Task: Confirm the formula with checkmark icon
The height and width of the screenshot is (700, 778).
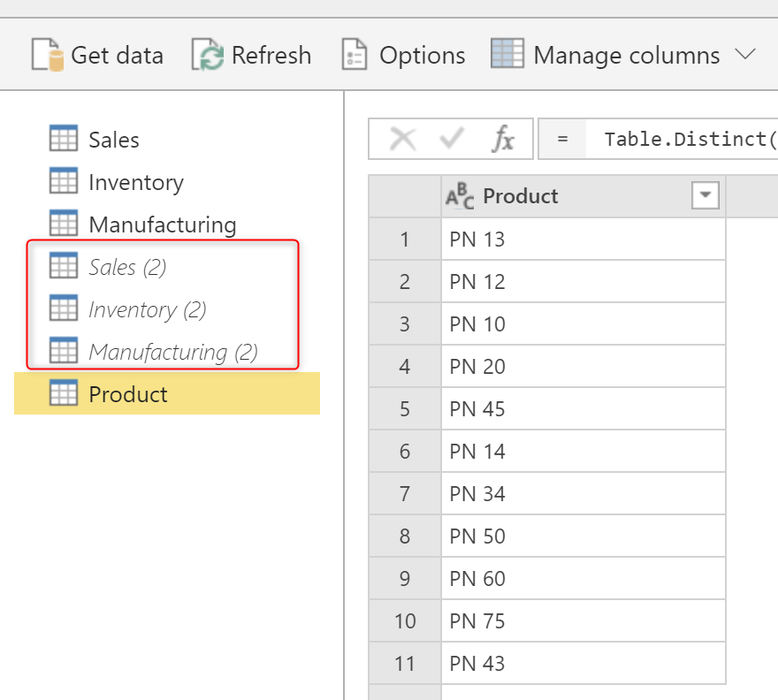Action: (x=452, y=139)
